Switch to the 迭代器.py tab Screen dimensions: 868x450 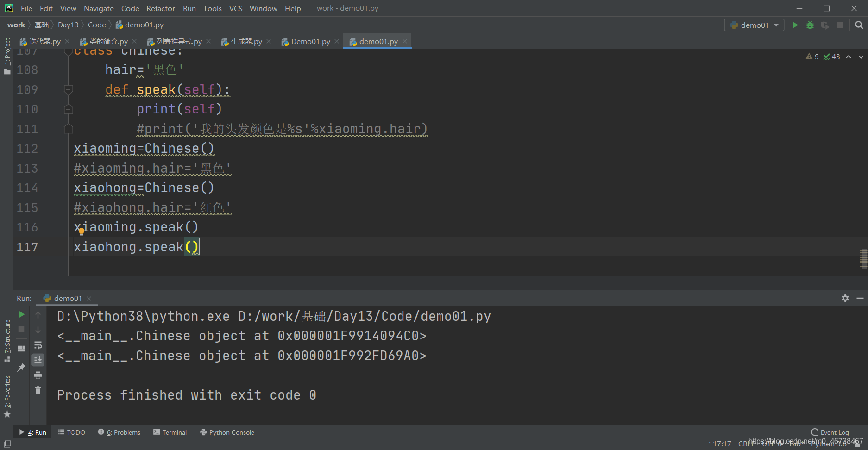pyautogui.click(x=44, y=42)
